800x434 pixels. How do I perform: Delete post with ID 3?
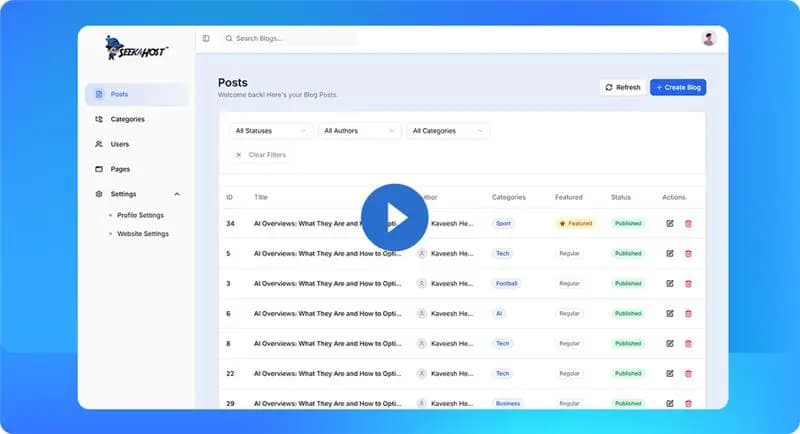pos(688,284)
